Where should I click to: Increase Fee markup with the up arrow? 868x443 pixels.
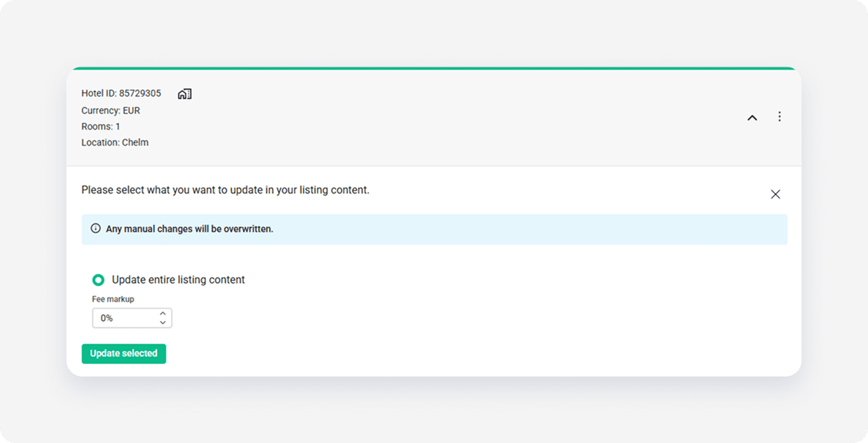(x=163, y=313)
